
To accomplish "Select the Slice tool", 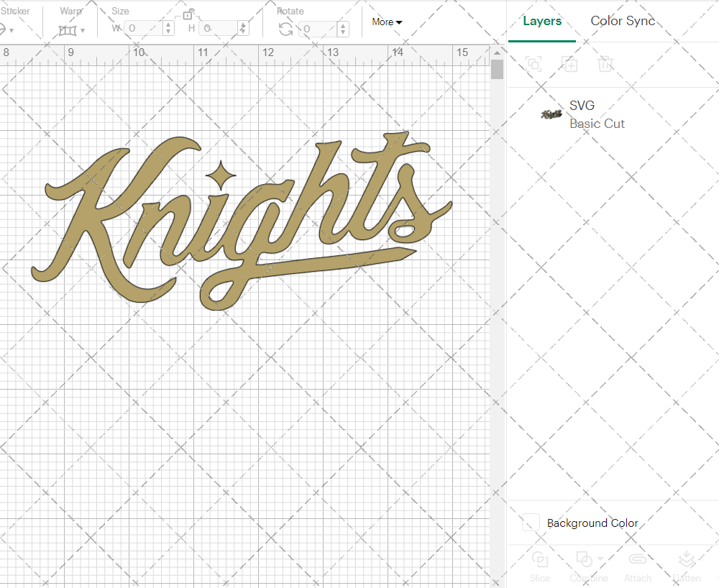I will pos(540,559).
